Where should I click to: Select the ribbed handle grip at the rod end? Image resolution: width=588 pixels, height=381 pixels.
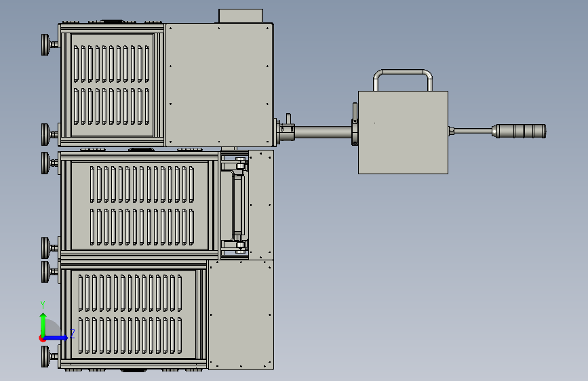[x=519, y=132]
